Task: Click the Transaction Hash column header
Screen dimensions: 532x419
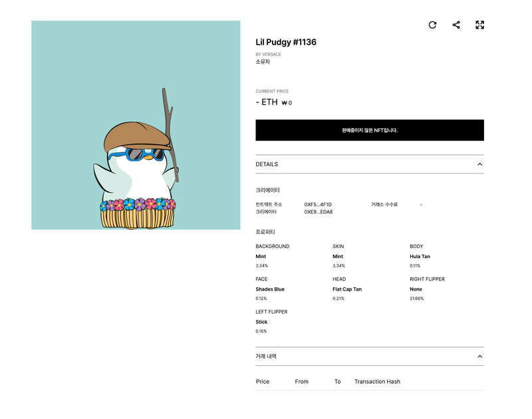Action: (x=377, y=382)
